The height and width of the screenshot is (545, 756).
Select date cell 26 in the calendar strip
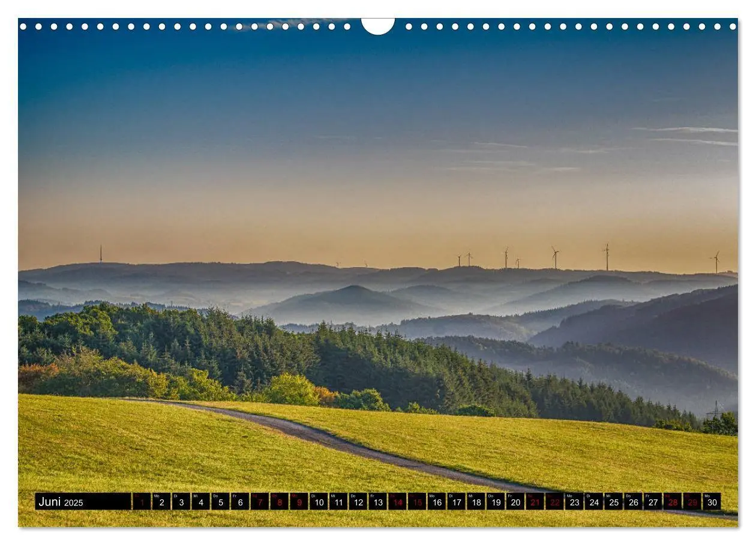[x=633, y=502]
